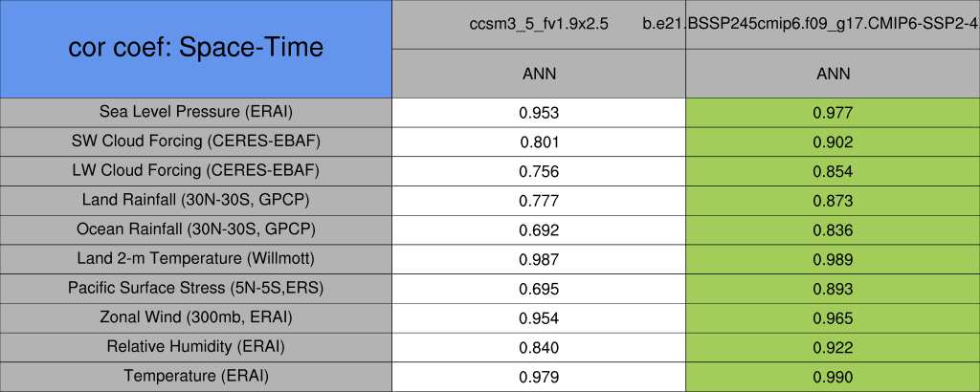Viewport: 980px width, 392px height.
Task: Click the green cell showing 0.977
Action: point(832,113)
